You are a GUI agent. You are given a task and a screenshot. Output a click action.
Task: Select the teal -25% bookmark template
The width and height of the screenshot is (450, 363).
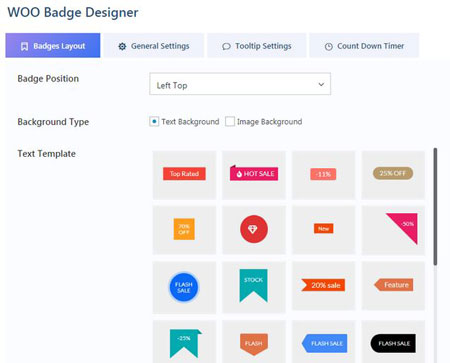click(x=184, y=342)
